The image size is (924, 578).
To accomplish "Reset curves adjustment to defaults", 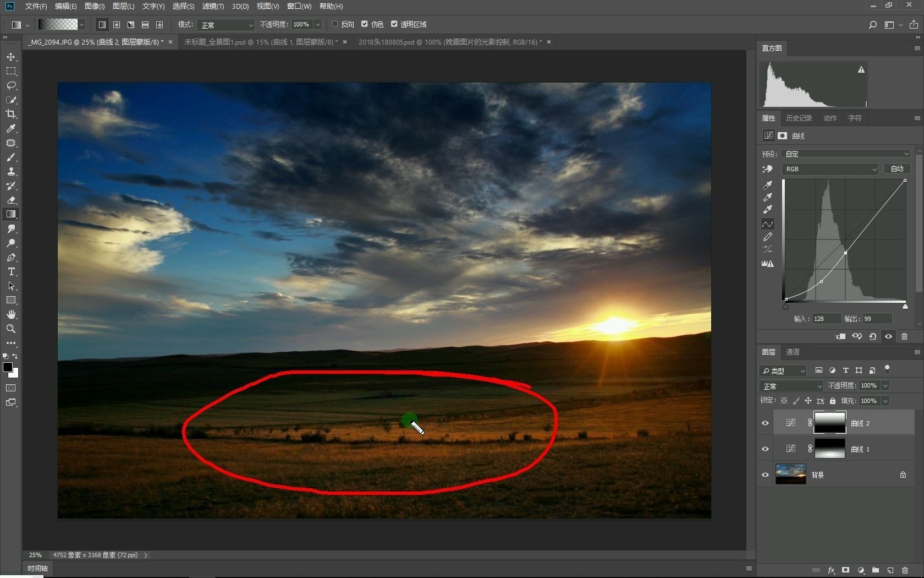I will point(873,336).
